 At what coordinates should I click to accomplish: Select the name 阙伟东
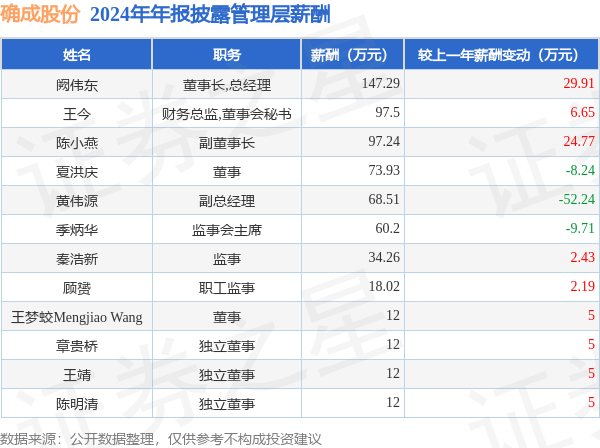pos(77,85)
